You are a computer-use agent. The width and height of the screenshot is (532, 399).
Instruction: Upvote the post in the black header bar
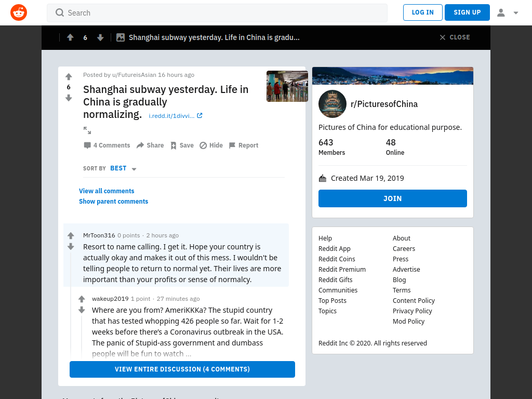point(70,37)
